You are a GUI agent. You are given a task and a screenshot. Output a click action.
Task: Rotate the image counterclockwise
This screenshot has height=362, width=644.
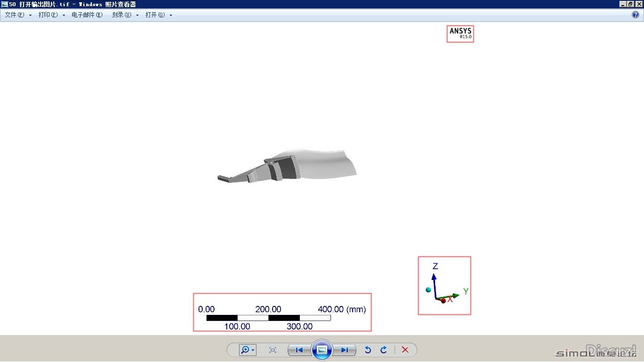click(368, 350)
